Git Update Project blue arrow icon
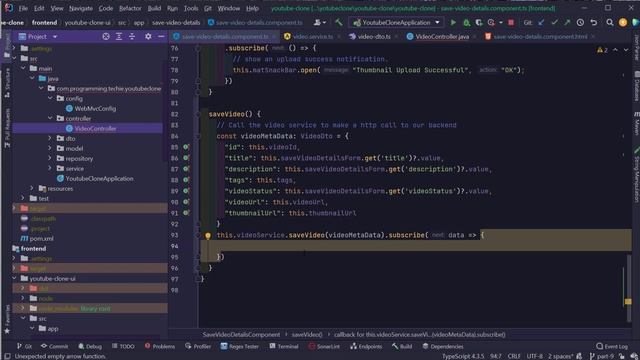The height and width of the screenshot is (360, 640). [x=541, y=23]
